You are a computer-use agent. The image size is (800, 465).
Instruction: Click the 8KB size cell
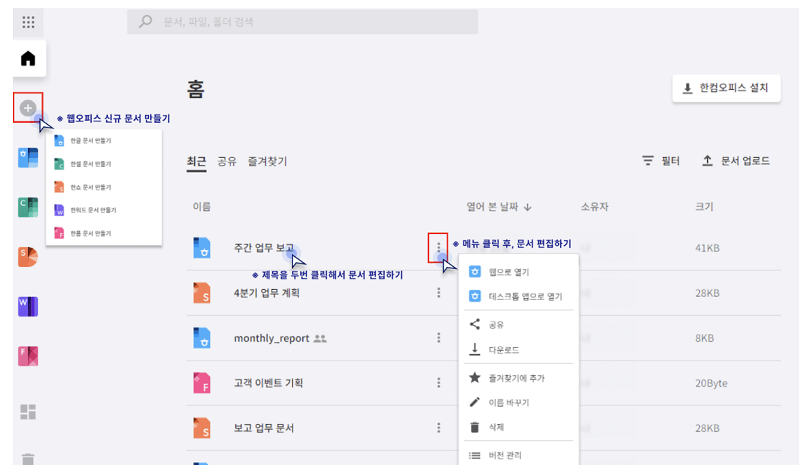(x=704, y=338)
